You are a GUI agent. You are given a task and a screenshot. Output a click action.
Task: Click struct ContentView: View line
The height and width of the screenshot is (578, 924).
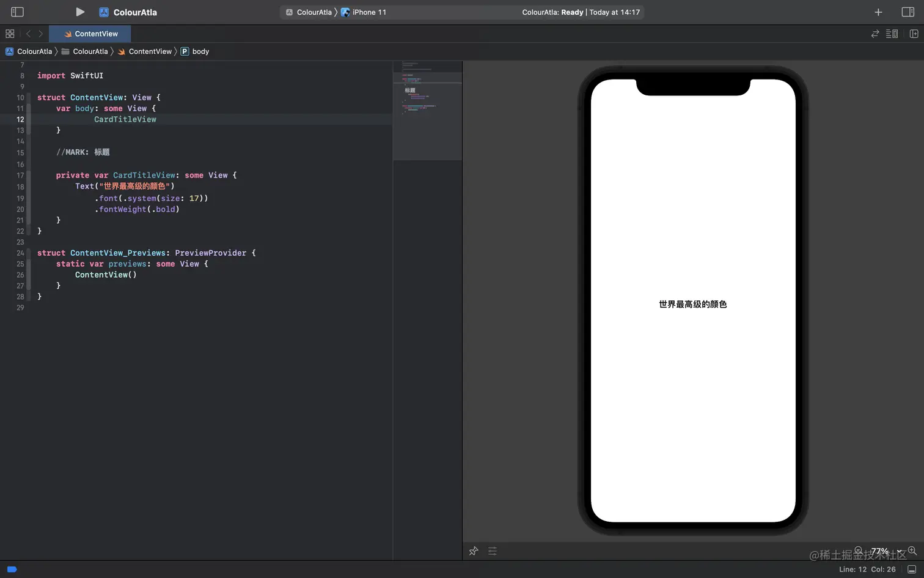[99, 98]
